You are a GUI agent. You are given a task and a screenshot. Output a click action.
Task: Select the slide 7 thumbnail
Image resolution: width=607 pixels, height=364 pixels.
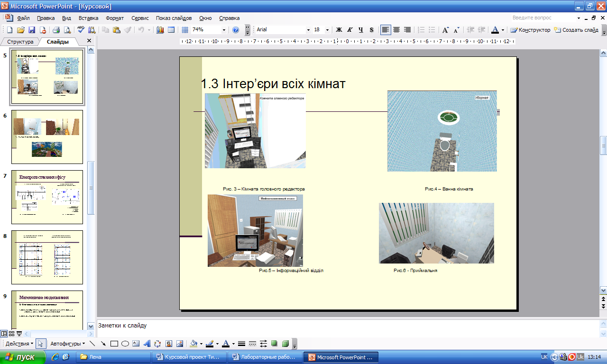pos(47,197)
